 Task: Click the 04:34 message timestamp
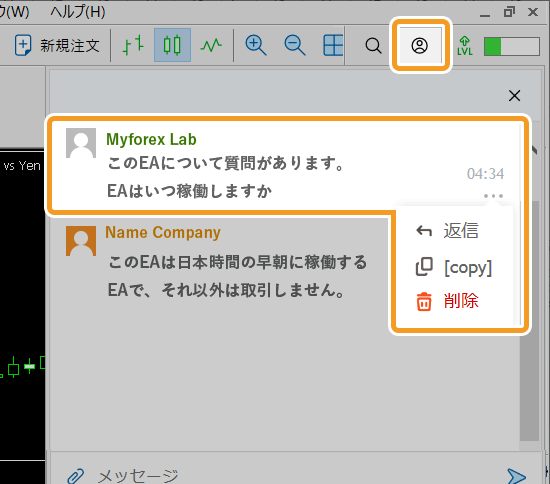click(485, 174)
